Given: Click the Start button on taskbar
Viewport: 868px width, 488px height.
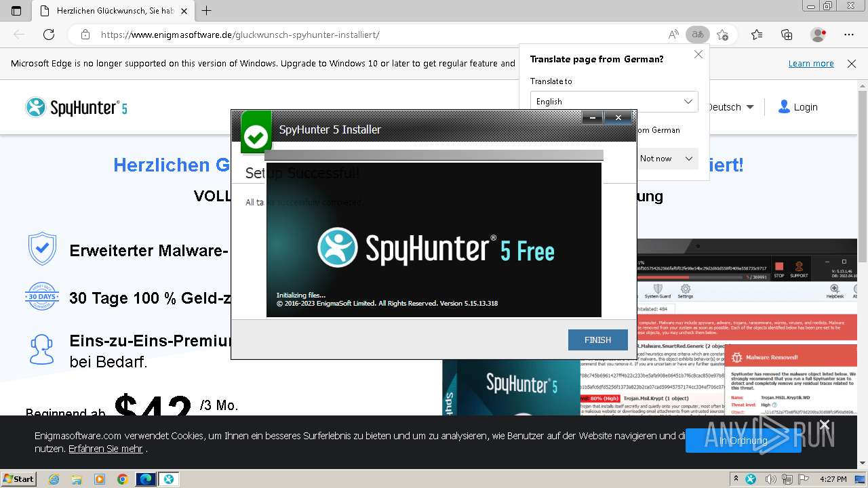Looking at the screenshot, I should [19, 479].
